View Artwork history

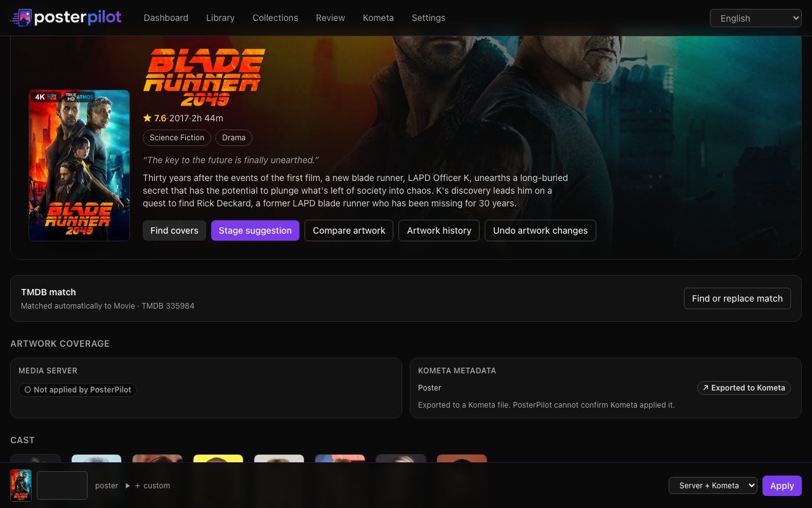[x=439, y=231]
